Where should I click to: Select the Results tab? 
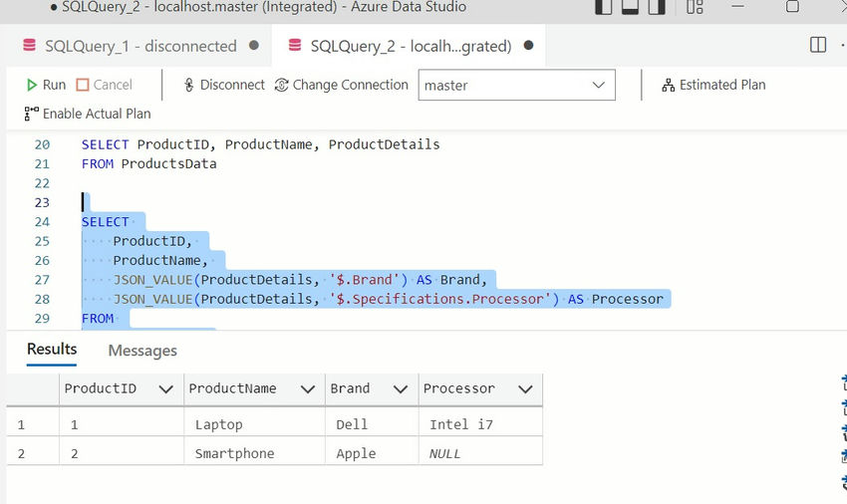point(52,349)
